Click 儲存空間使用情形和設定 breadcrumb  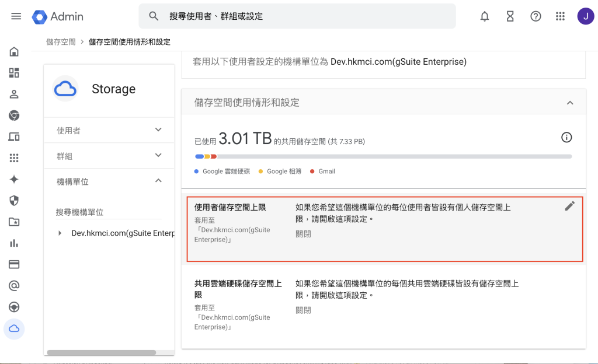(130, 42)
